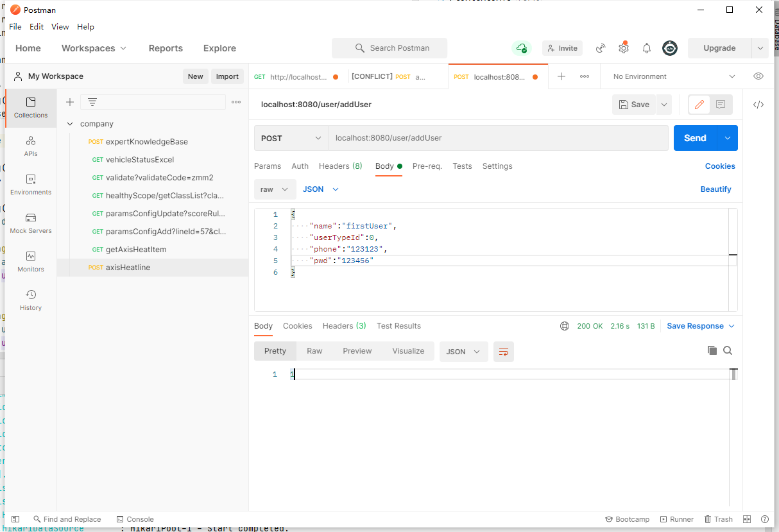
Task: Open the Help menu
Action: [85, 27]
